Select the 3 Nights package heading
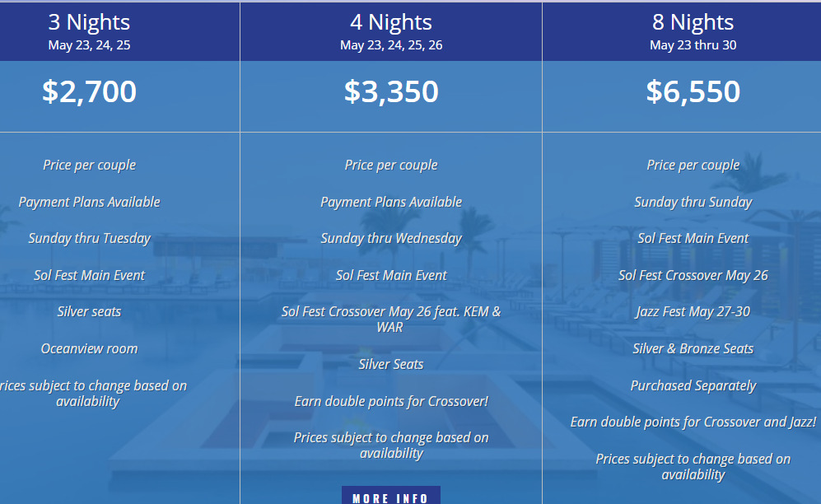 pyautogui.click(x=89, y=22)
